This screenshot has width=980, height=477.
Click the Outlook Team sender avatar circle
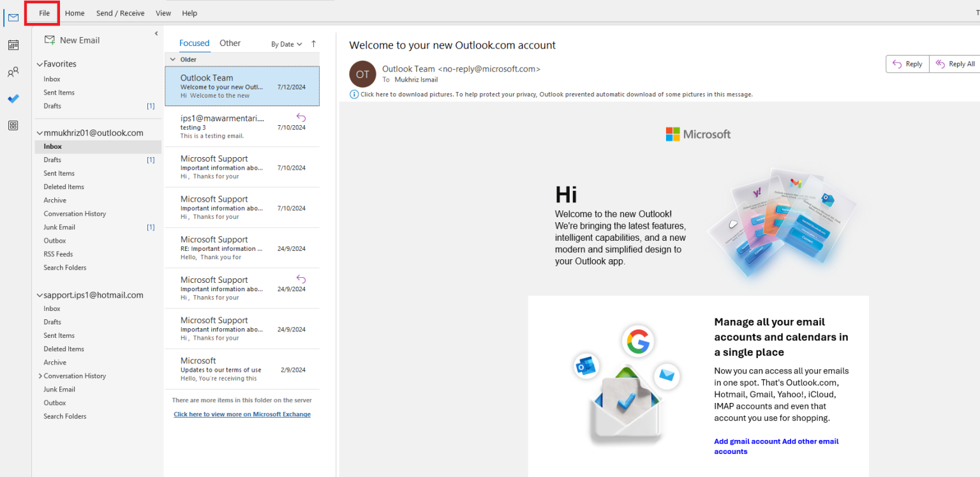click(362, 74)
